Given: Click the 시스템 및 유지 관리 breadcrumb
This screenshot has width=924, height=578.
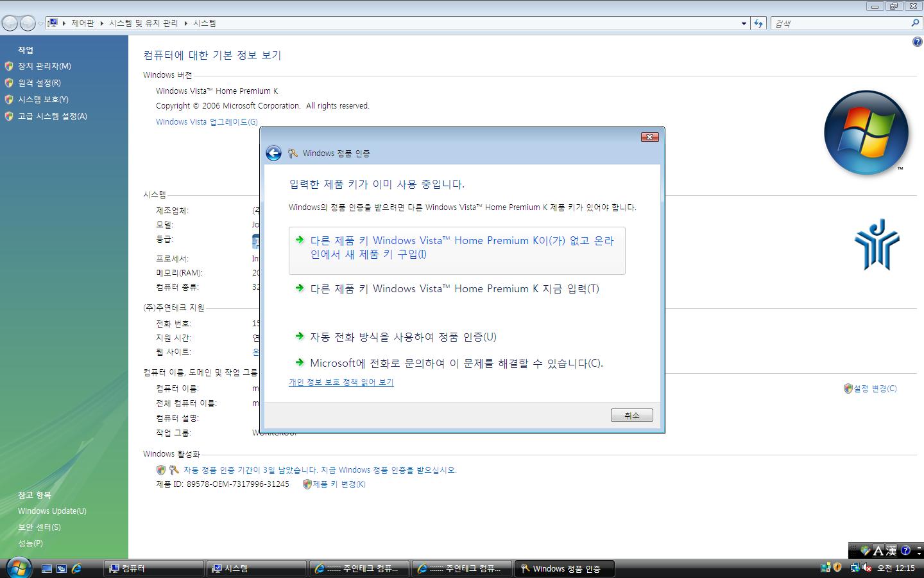Looking at the screenshot, I should pyautogui.click(x=143, y=23).
